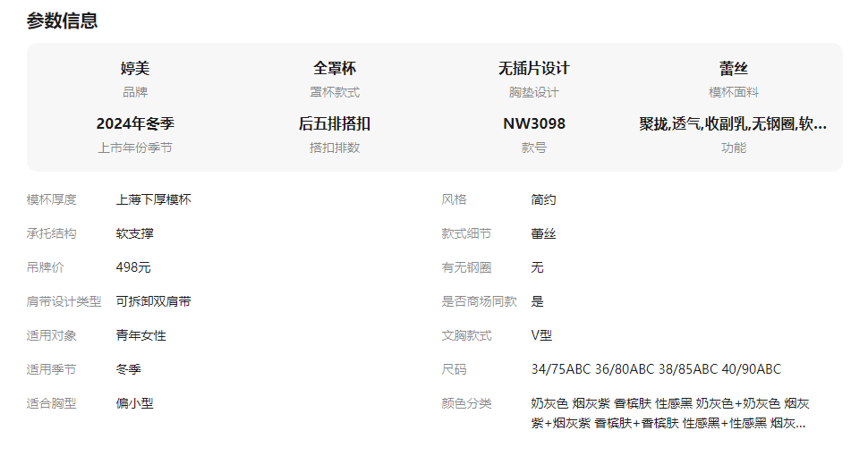Click the 无 value beside 有无钢圈
The image size is (868, 456).
(x=538, y=267)
